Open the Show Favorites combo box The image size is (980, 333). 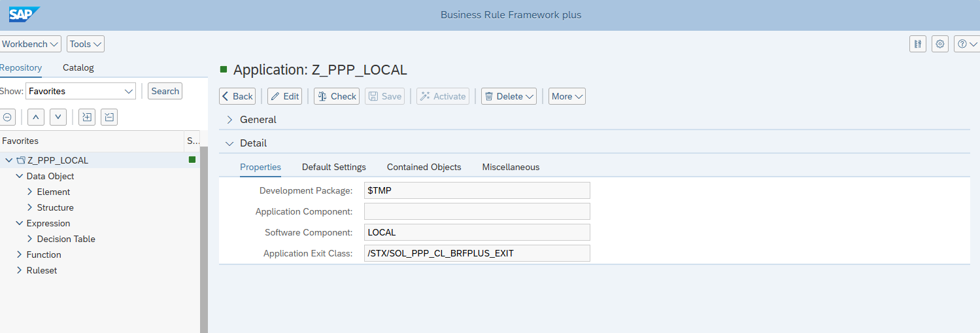pos(81,91)
